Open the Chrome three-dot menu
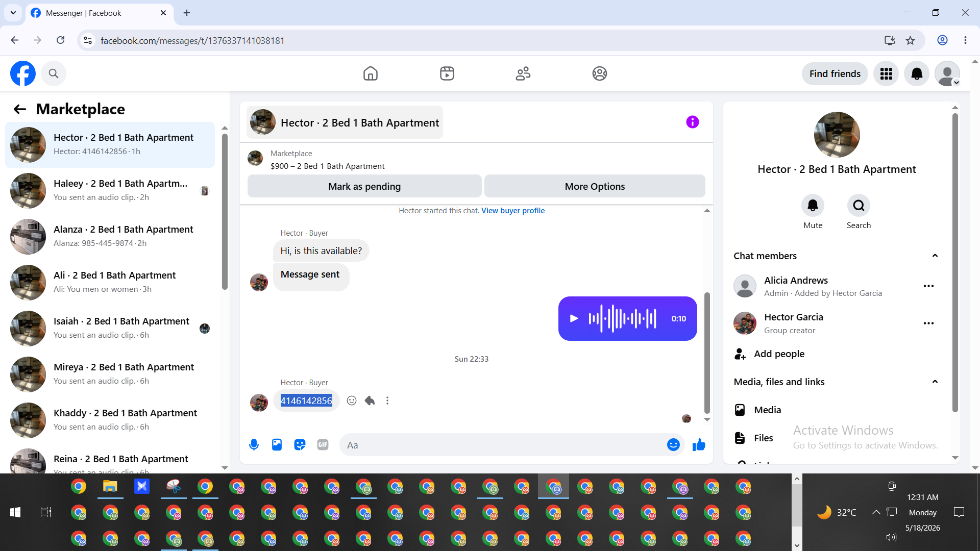Image resolution: width=980 pixels, height=551 pixels. [x=965, y=40]
